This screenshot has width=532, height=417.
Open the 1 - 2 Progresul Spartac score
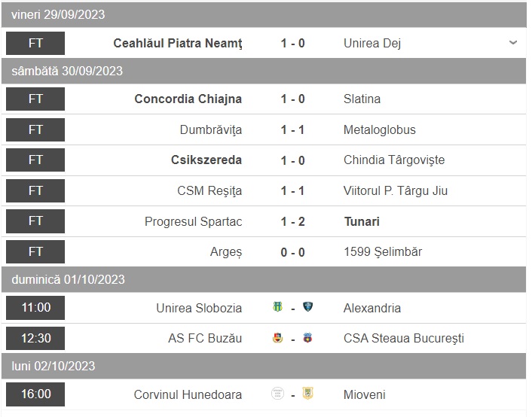coord(292,221)
